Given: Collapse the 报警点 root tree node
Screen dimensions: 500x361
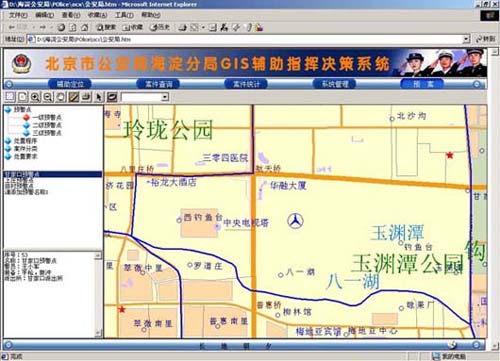Looking at the screenshot, I should point(8,110).
